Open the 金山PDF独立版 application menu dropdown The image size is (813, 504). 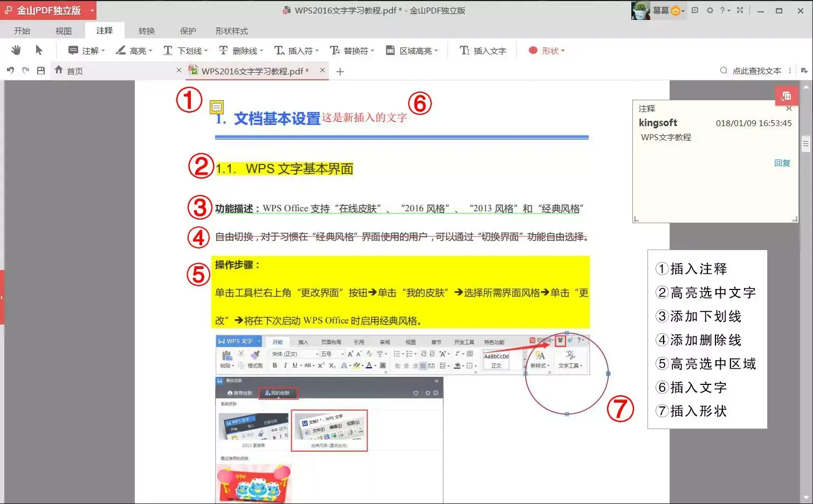tap(92, 10)
